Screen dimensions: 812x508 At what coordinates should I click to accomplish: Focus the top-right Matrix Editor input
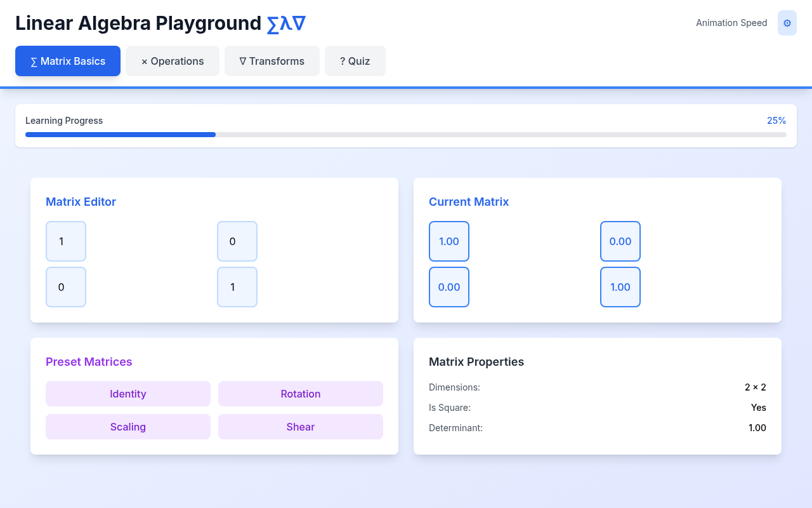tap(237, 241)
